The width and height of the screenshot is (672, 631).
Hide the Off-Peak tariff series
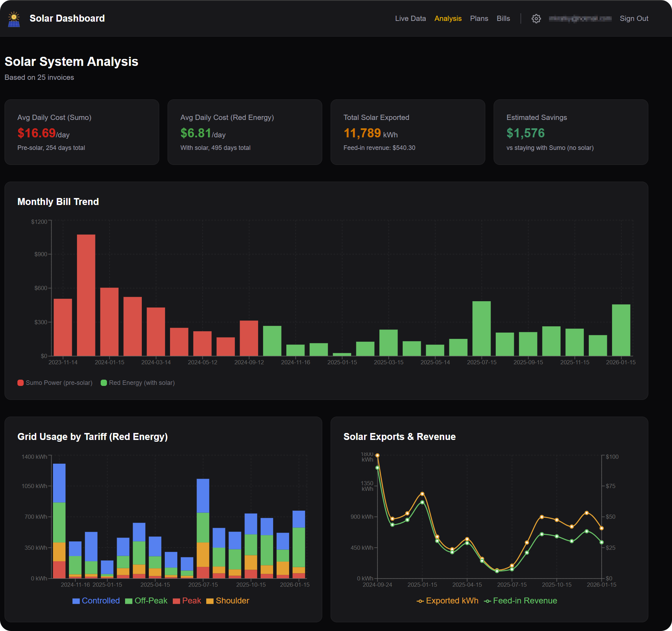[146, 601]
